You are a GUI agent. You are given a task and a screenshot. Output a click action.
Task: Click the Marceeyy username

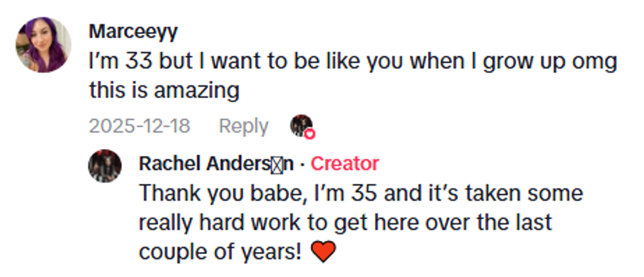pos(133,31)
